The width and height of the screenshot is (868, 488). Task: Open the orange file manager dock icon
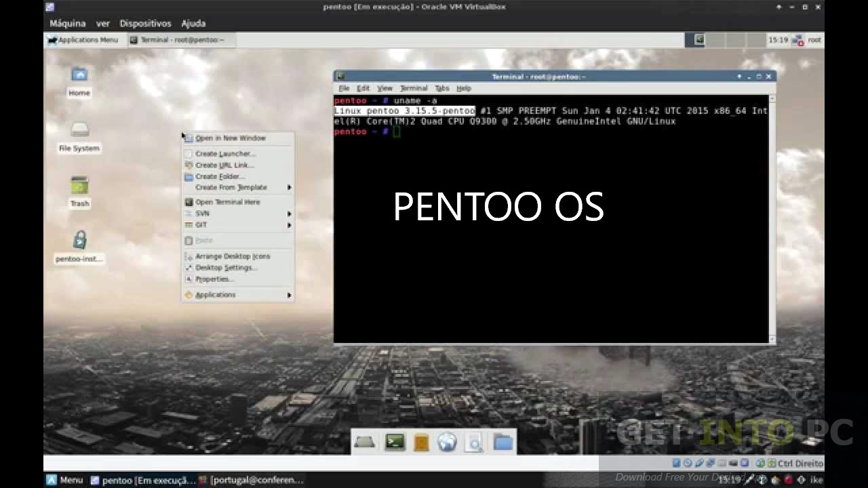click(421, 443)
